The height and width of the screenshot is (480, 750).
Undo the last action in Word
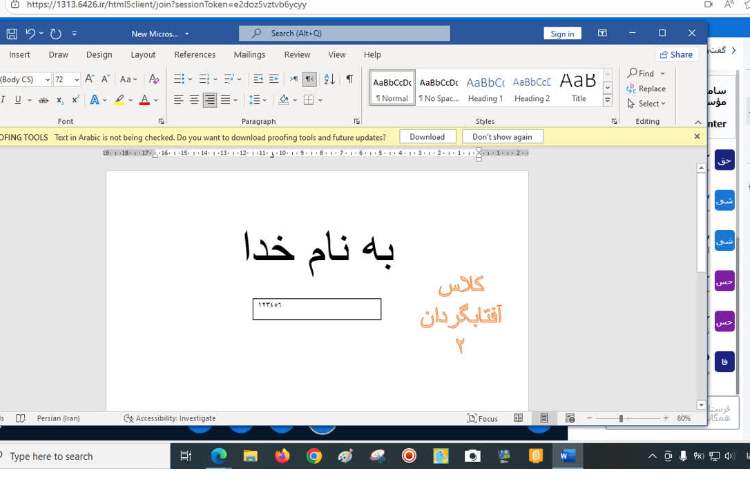(31, 33)
